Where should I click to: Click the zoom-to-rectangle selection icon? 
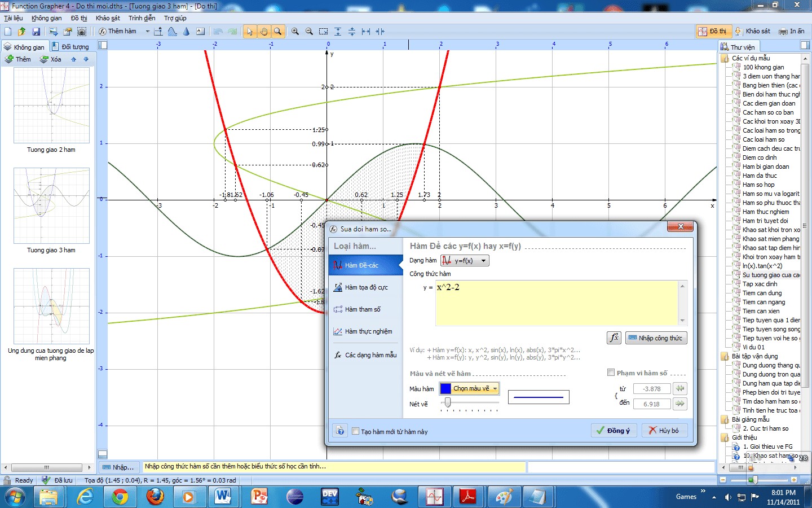pos(323,32)
